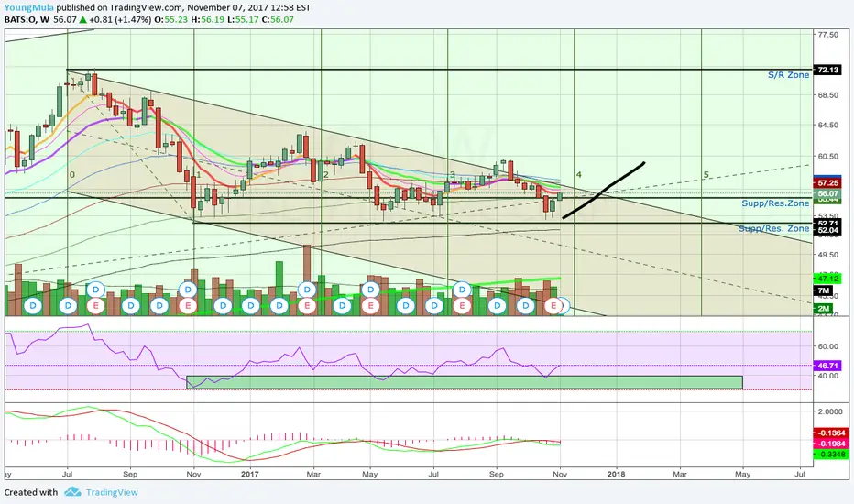Select the green rectangle in RSI pane
Image resolution: width=854 pixels, height=504 pixels.
pos(465,382)
